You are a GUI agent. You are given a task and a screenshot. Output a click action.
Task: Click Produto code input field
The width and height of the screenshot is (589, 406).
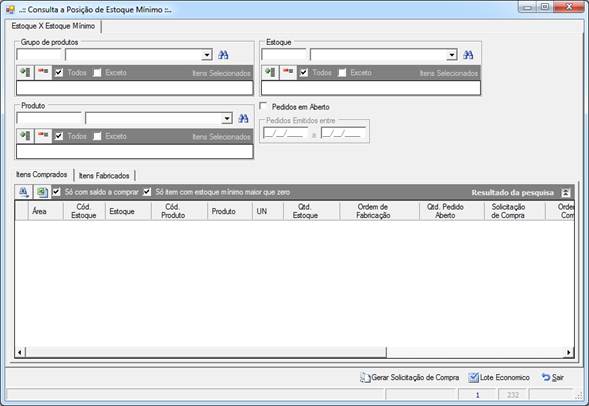pos(50,119)
